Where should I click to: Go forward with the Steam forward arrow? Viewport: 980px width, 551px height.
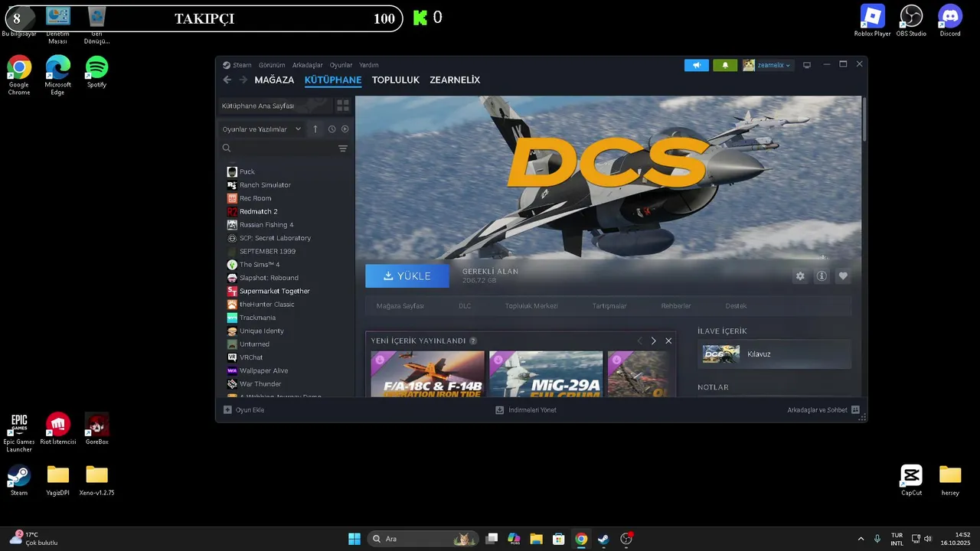click(x=243, y=80)
